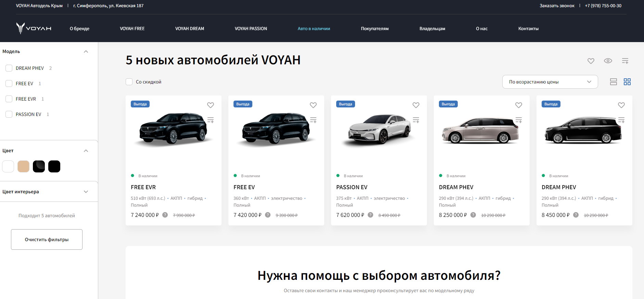Check the FREE EVR model filter
Image resolution: width=644 pixels, height=299 pixels.
click(9, 99)
